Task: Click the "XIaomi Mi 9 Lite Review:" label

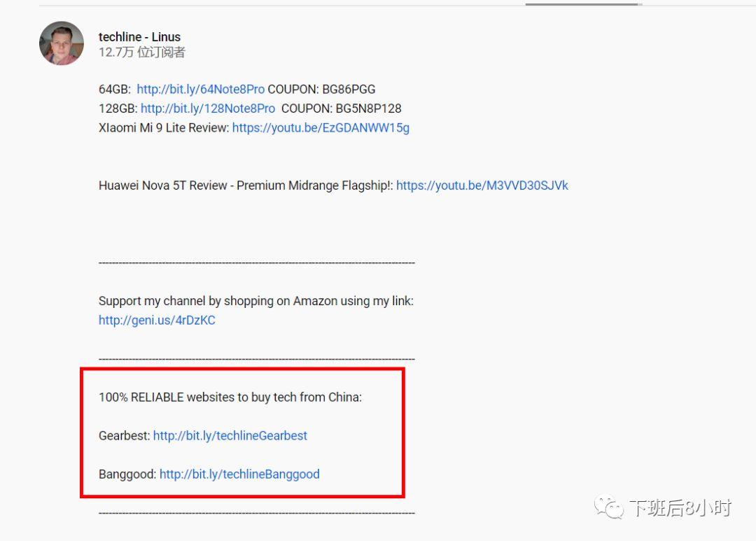Action: (x=164, y=128)
